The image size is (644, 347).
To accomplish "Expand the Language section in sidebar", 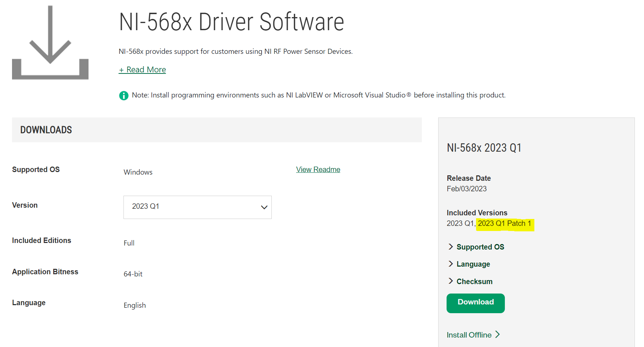I will point(469,264).
